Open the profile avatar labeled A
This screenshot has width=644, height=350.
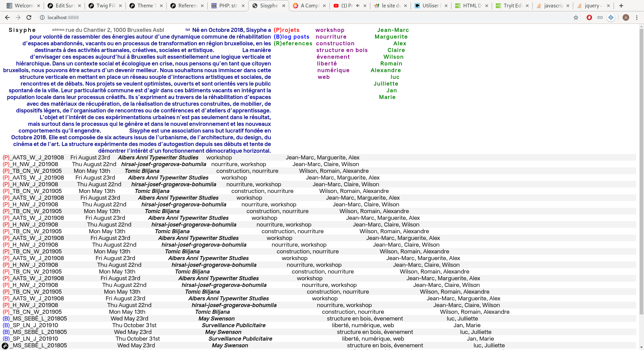pos(626,17)
